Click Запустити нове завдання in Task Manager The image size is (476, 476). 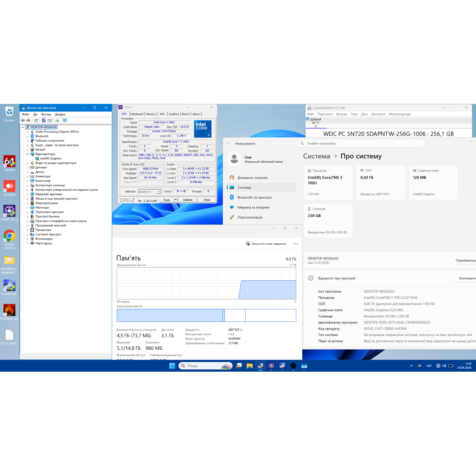coord(266,244)
